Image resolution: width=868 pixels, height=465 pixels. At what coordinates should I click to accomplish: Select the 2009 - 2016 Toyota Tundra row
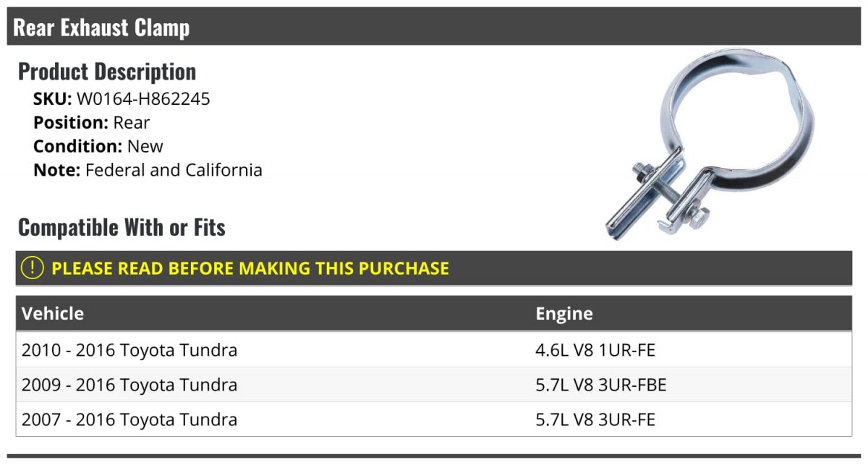pyautogui.click(x=434, y=385)
